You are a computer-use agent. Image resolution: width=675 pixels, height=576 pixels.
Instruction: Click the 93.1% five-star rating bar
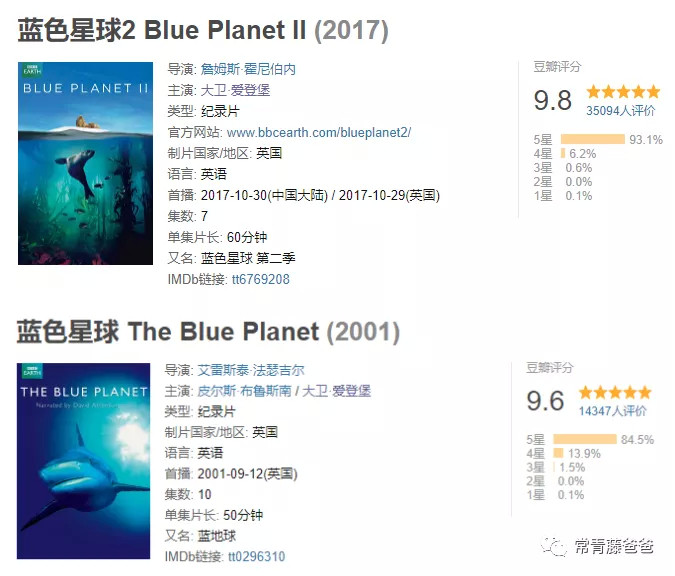point(592,140)
